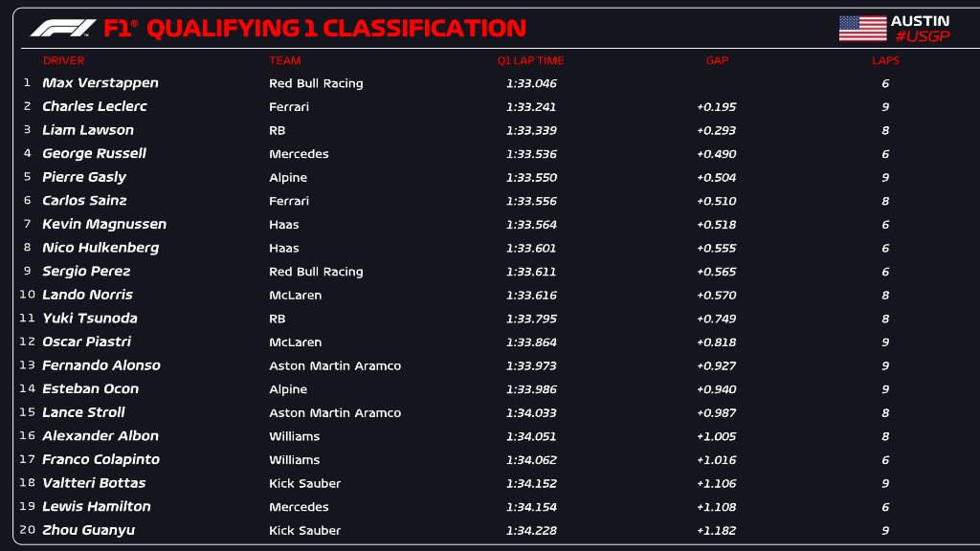
Task: Click Liam Lawson's name
Action: [88, 130]
